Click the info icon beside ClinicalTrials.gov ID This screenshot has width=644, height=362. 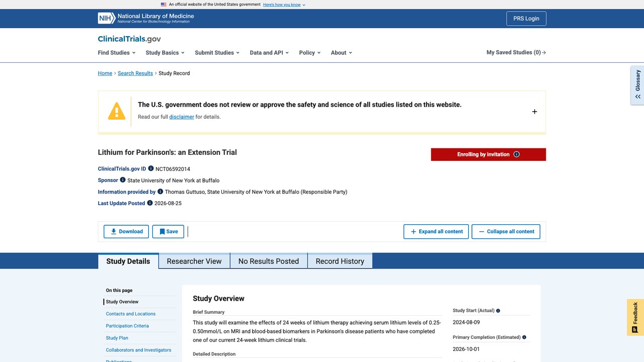151,168
